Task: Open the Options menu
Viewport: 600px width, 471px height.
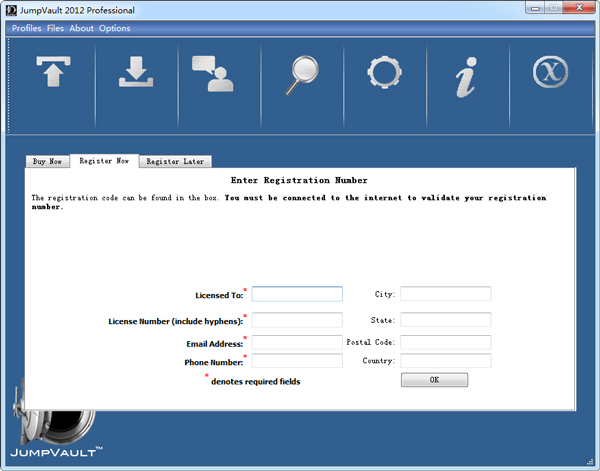Action: tap(114, 28)
